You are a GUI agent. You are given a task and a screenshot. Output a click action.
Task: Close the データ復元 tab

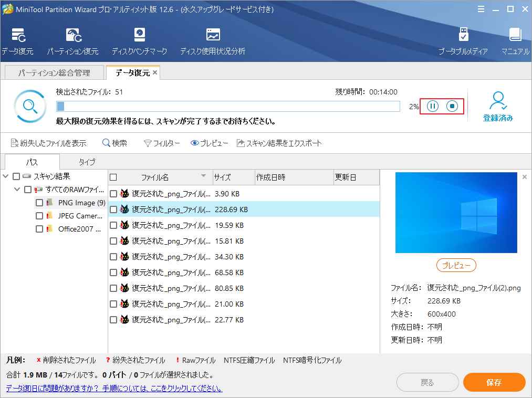pos(155,72)
